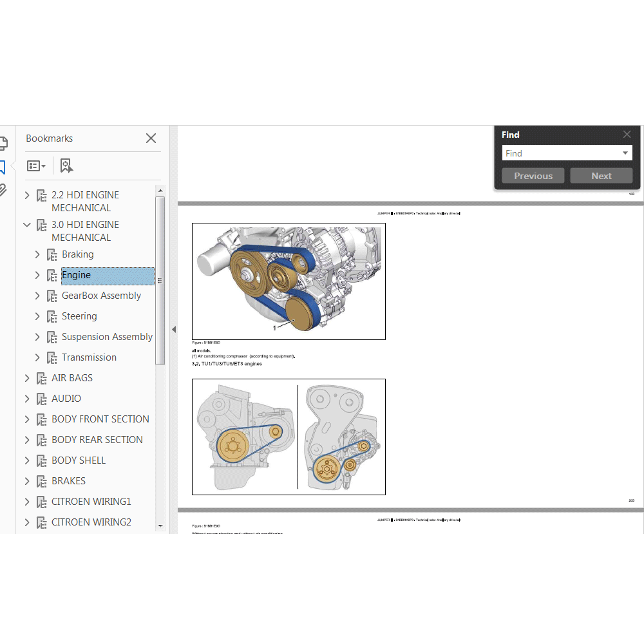Click the Transmission bookmark icon

[52, 357]
